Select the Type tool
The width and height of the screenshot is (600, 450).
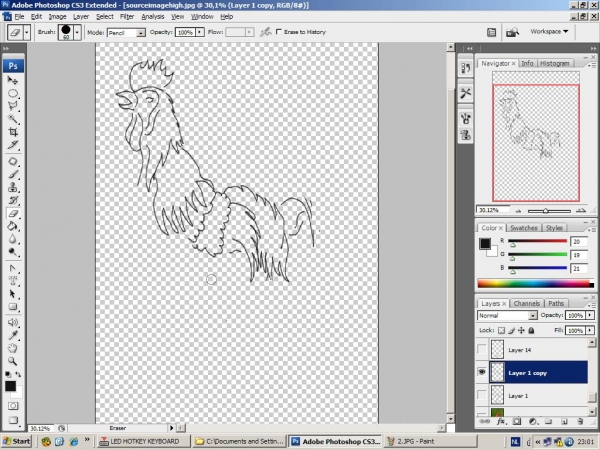pos(13,281)
